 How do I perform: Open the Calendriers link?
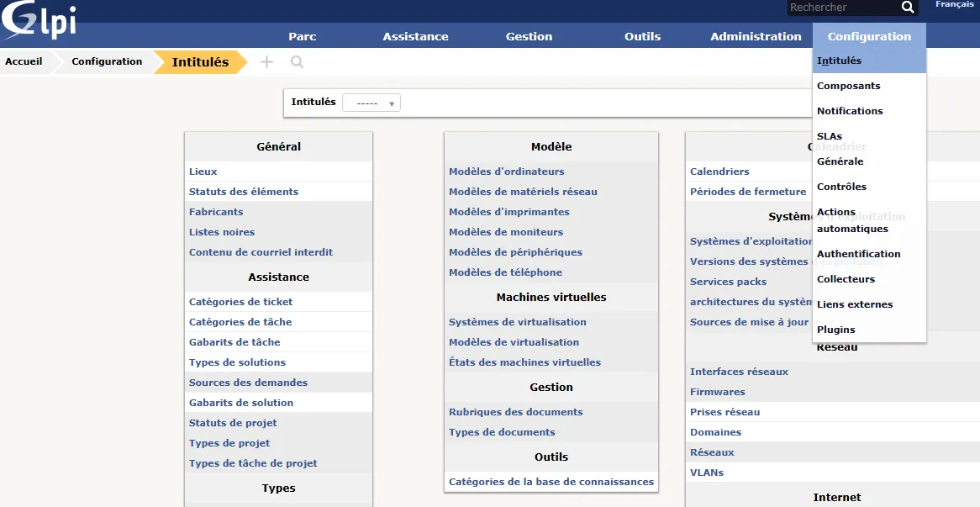pyautogui.click(x=719, y=172)
